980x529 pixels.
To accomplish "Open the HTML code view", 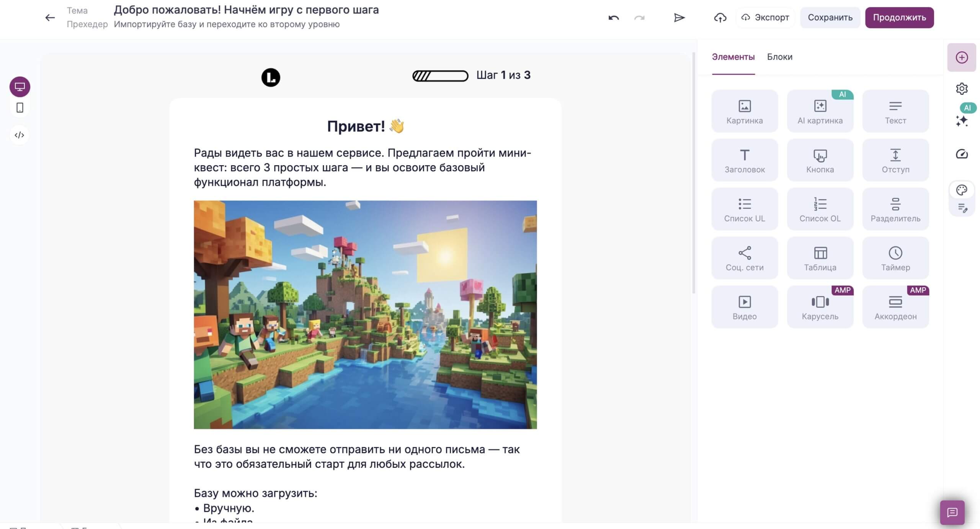I will tap(20, 135).
